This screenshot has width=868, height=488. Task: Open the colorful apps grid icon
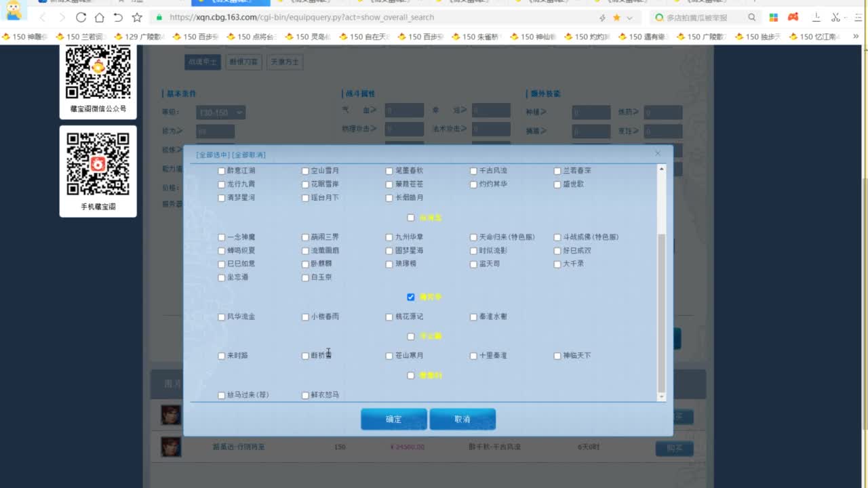[x=774, y=18]
